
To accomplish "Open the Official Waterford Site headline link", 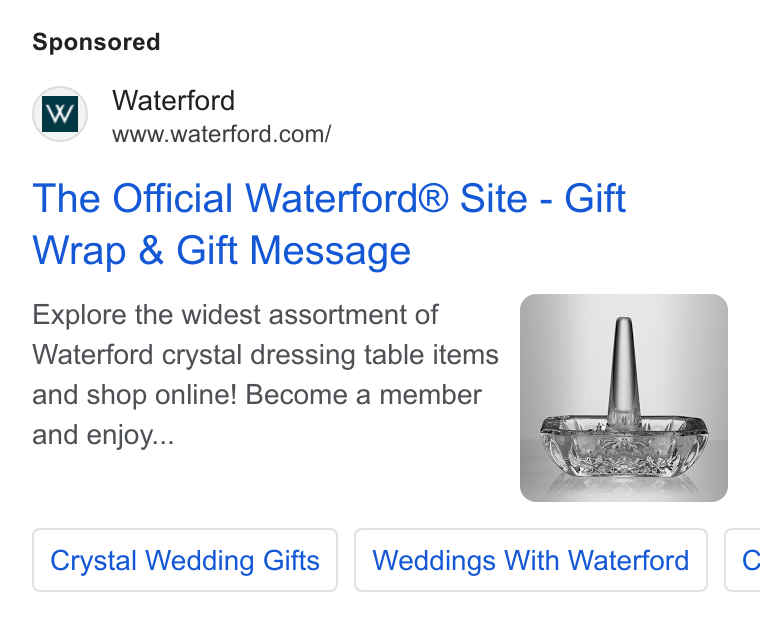I will tap(329, 224).
